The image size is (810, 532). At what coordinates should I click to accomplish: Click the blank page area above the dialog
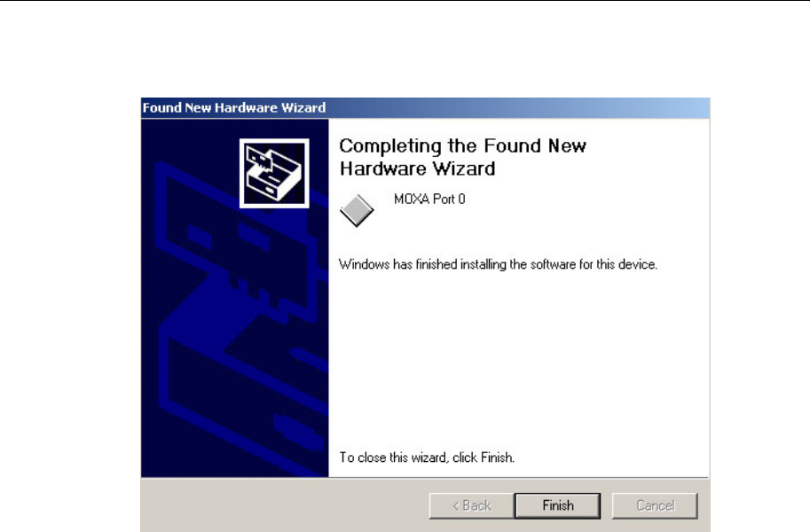(x=405, y=49)
